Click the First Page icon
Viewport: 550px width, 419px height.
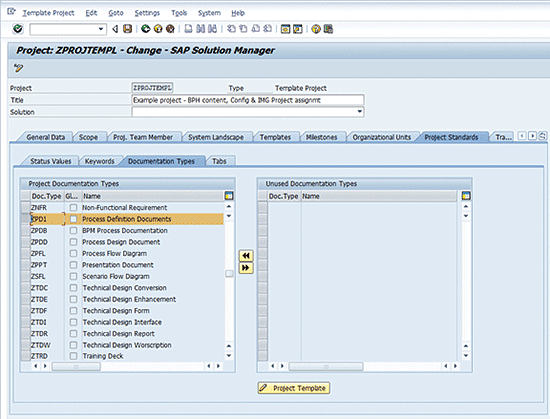click(x=231, y=29)
